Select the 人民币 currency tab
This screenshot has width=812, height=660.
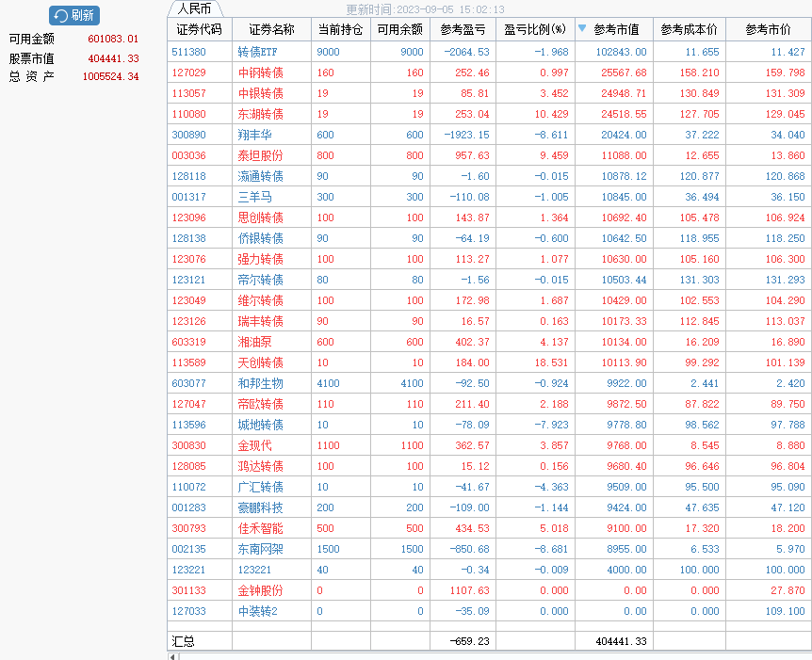click(x=194, y=8)
